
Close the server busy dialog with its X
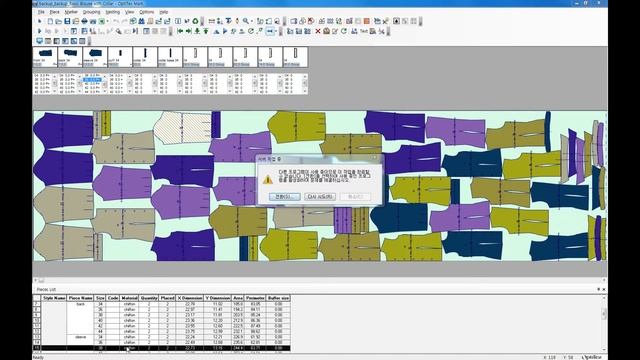[375, 158]
